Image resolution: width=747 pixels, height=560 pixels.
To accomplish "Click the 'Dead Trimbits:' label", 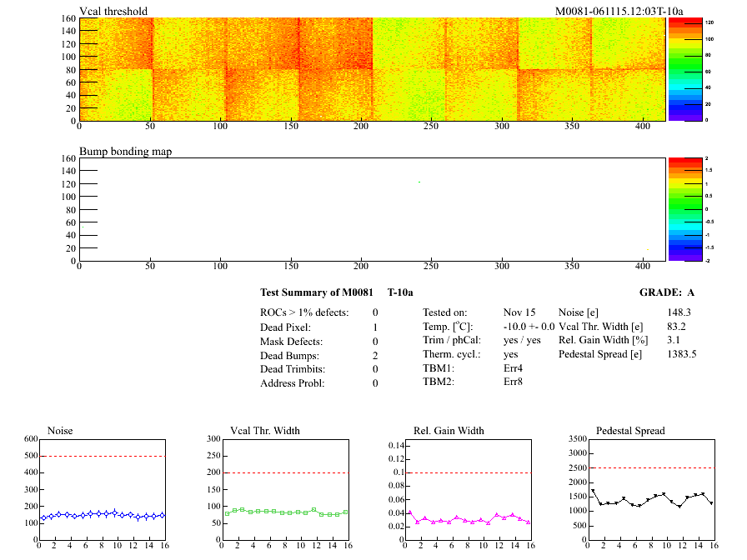I will click(293, 369).
